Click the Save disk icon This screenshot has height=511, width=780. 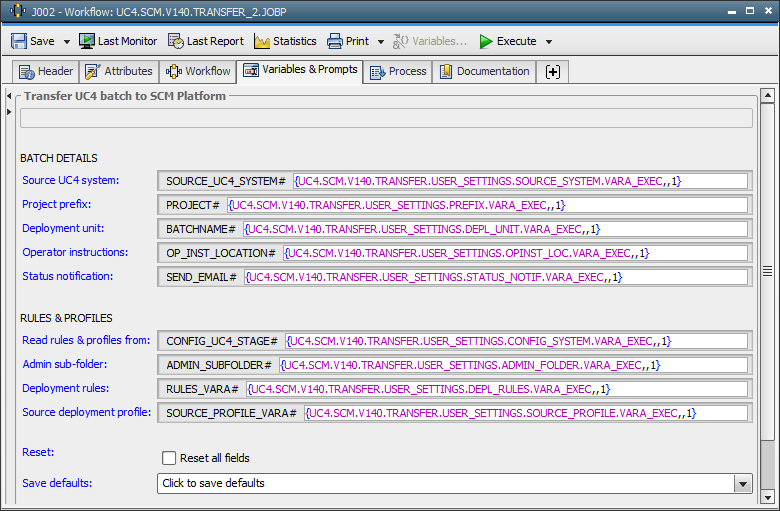pyautogui.click(x=19, y=41)
